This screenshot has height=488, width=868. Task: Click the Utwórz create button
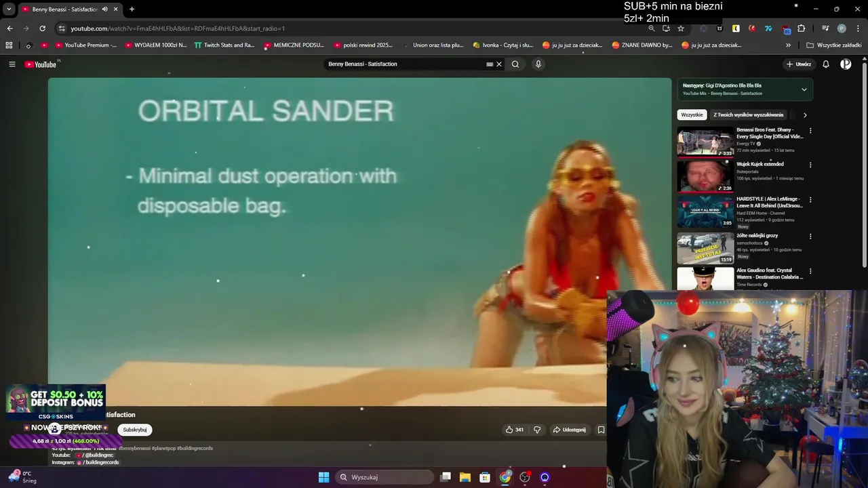799,64
